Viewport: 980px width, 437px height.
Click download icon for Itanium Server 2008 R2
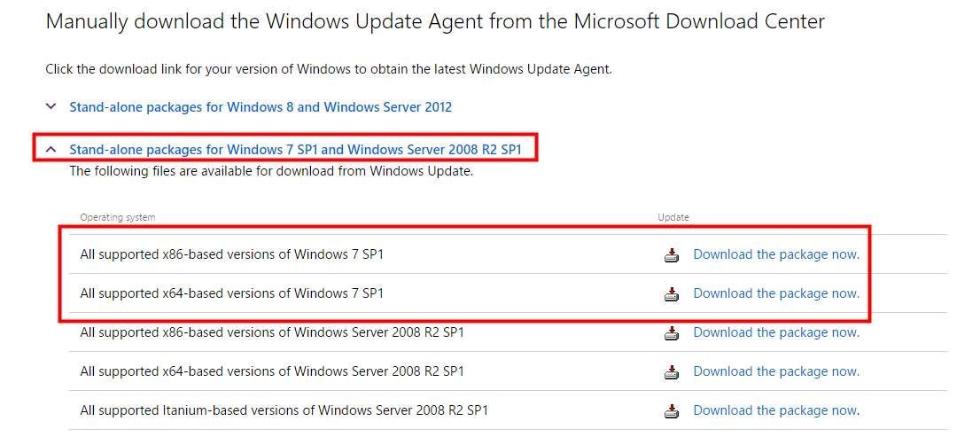click(672, 411)
